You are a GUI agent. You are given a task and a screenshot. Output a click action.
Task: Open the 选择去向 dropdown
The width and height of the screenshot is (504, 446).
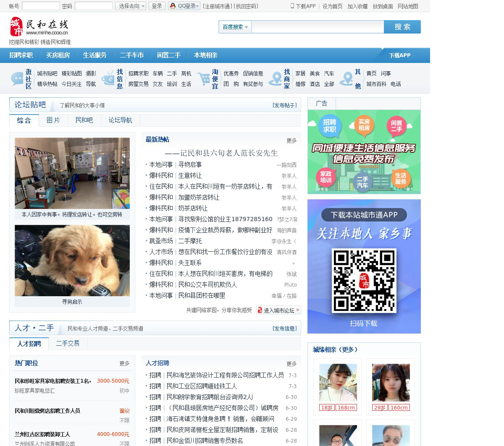click(131, 6)
